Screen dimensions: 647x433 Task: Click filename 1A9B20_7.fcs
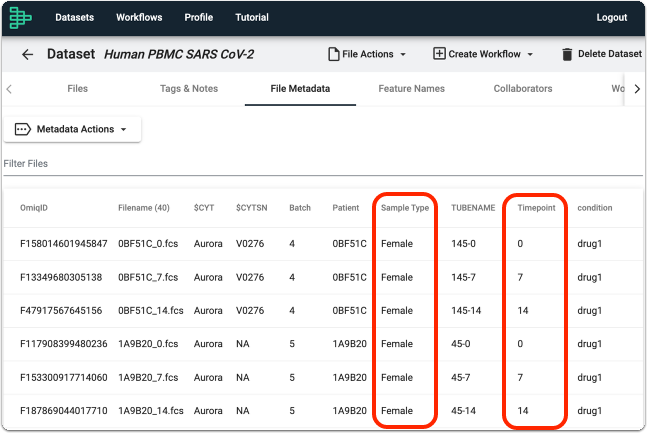[148, 378]
